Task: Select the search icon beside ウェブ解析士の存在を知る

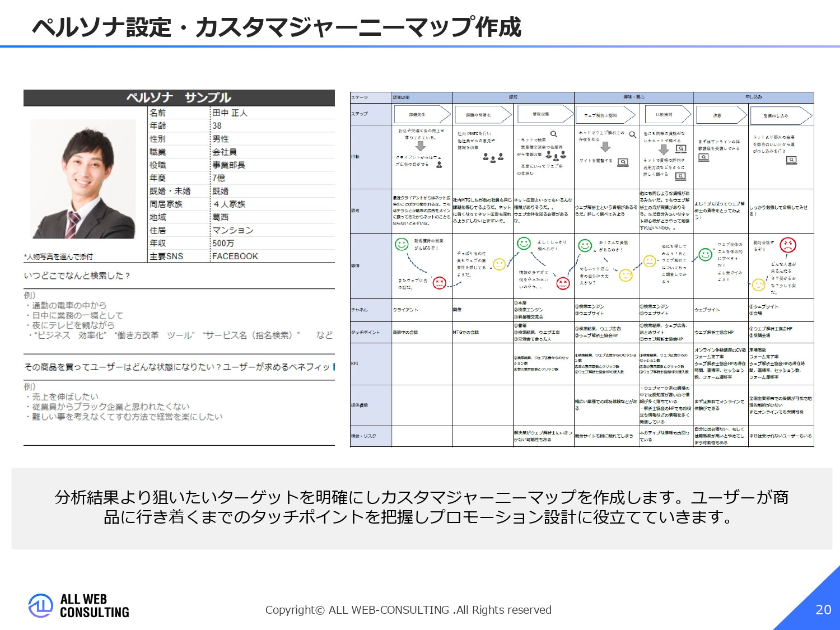Action: coord(633,136)
